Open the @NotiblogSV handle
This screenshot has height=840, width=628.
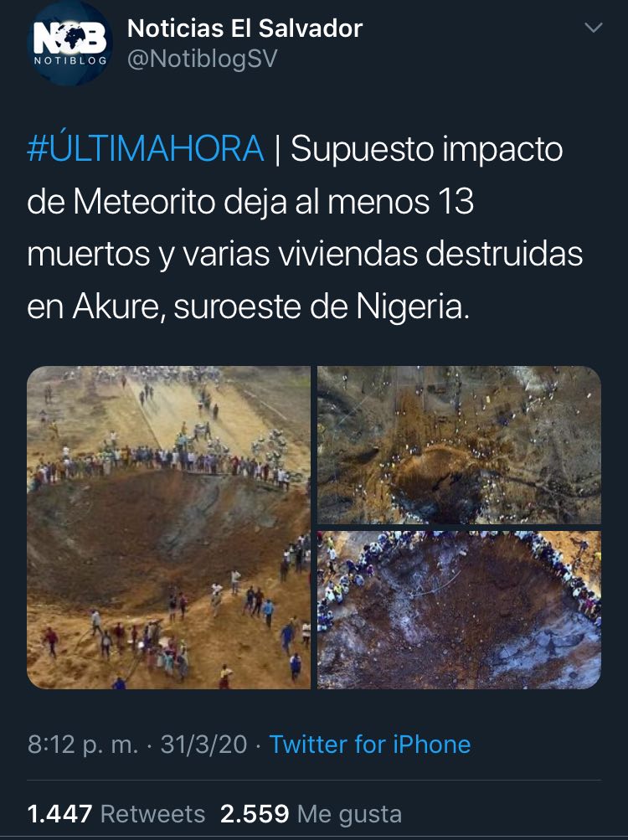click(x=203, y=59)
